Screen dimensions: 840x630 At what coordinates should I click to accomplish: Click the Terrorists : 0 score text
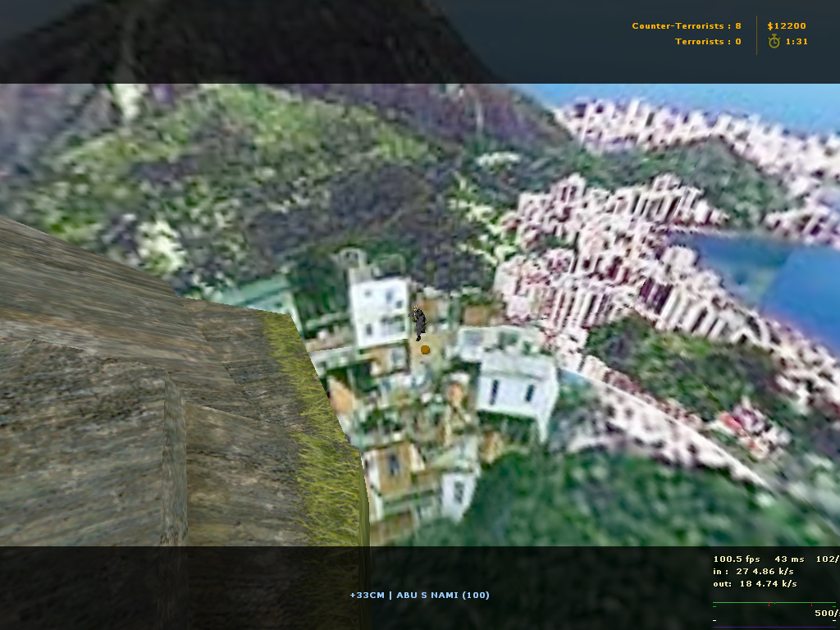coord(708,41)
